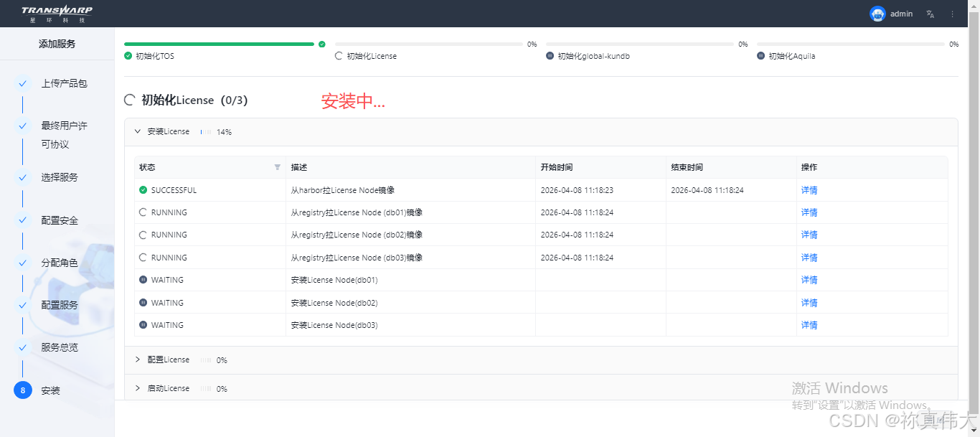Click the 开始时间 column header
The width and height of the screenshot is (980, 437).
click(600, 167)
